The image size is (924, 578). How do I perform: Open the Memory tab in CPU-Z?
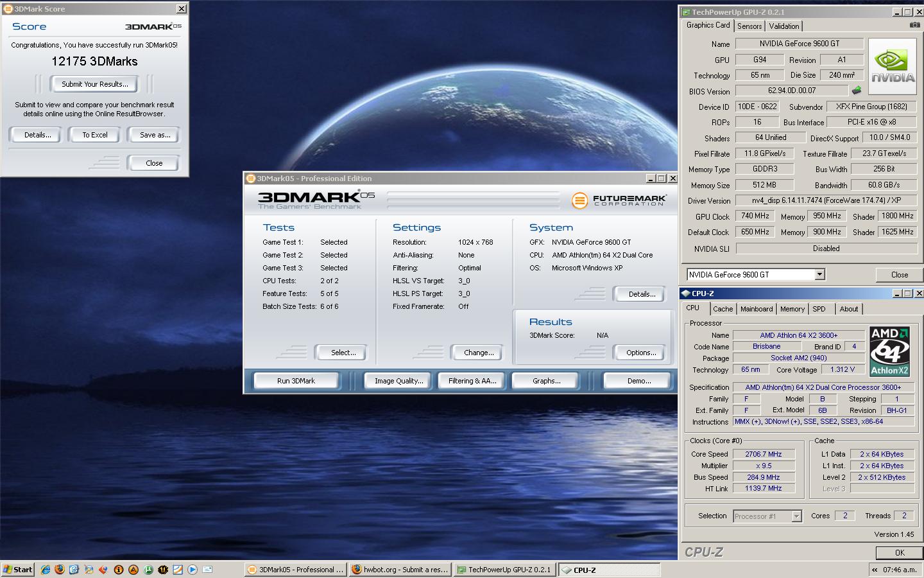[792, 309]
